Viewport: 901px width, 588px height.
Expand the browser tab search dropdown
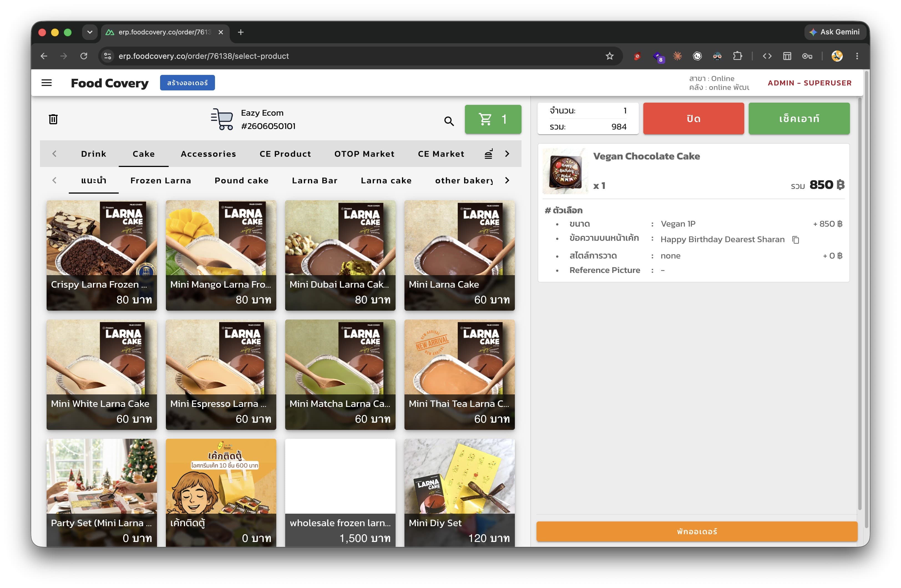90,32
